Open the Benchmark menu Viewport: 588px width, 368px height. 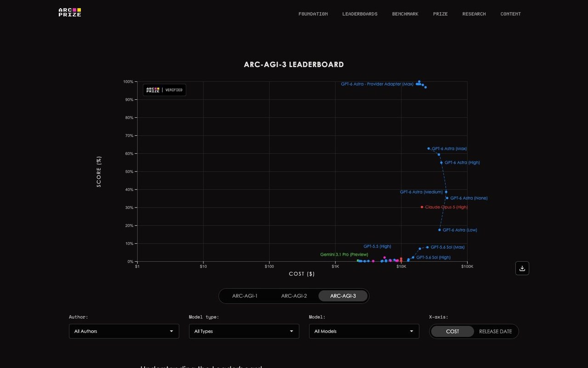[x=405, y=14]
